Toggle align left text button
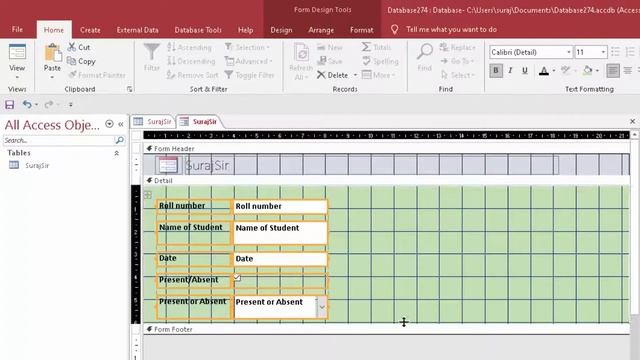Screen dimensions: 640x360 (x=612, y=70)
